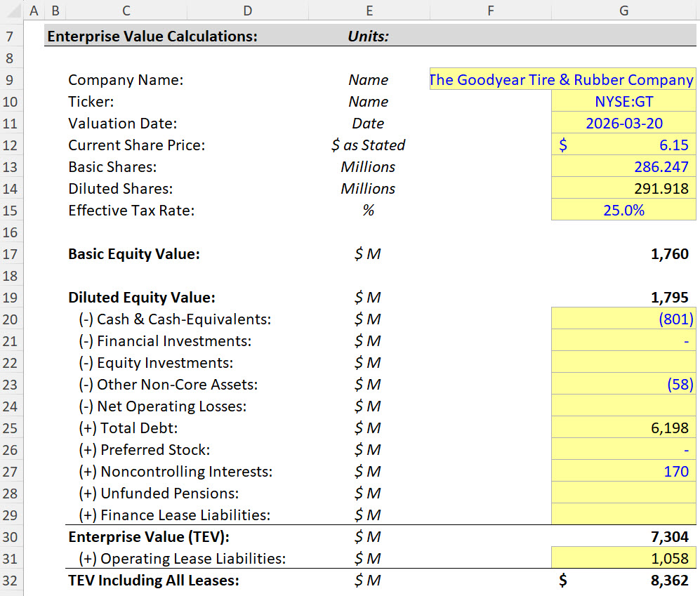Click the 1,760 Basic Equity Value cell
Viewport: 700px width, 596px height.
623,253
